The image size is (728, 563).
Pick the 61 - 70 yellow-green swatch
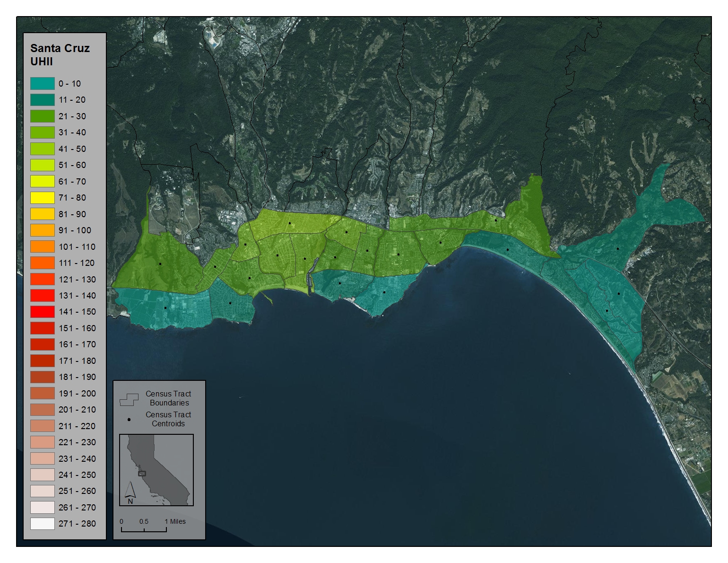[x=43, y=182]
